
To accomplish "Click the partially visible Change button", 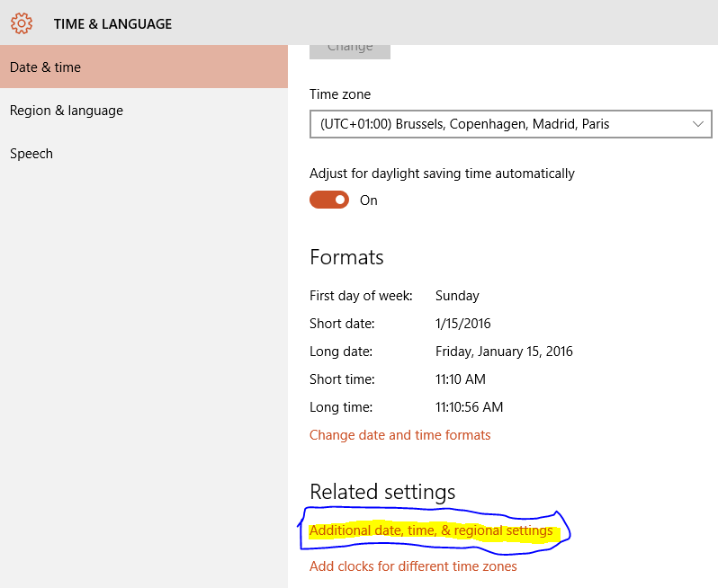I will [350, 52].
